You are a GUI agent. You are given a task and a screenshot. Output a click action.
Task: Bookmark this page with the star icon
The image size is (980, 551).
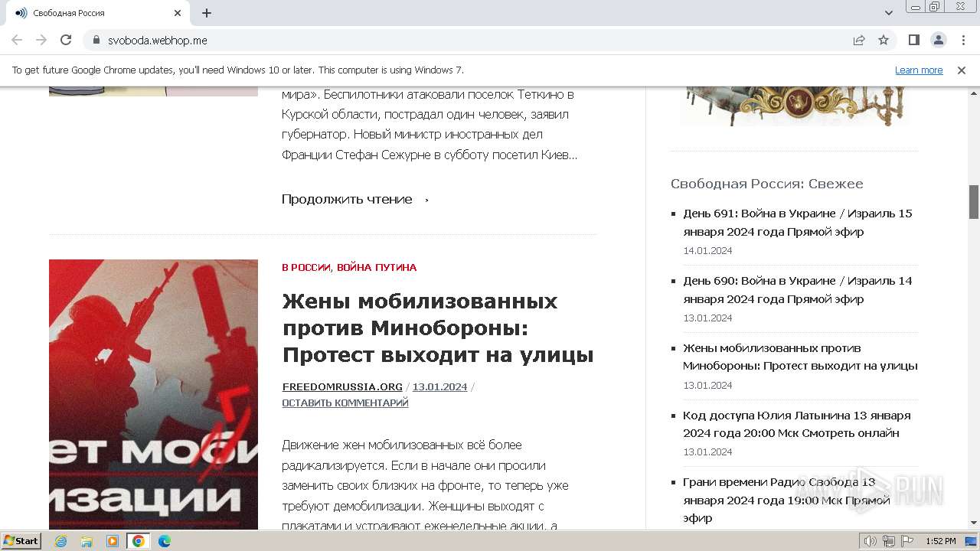tap(884, 40)
